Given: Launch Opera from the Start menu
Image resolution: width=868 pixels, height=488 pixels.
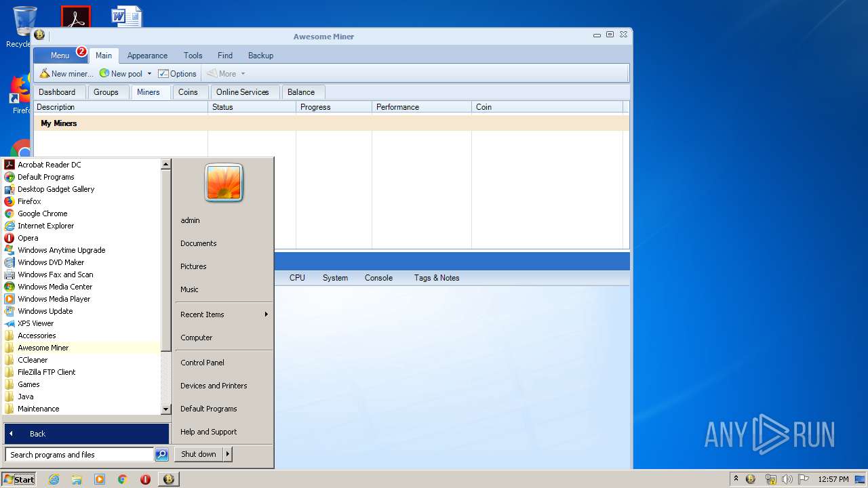Looking at the screenshot, I should 81,238.
